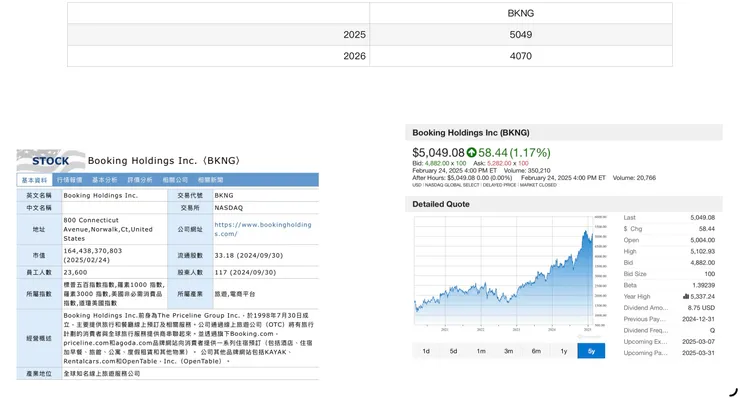The width and height of the screenshot is (740, 398).
Task: Open the bookingholdings.com company website link
Action: coord(263,229)
